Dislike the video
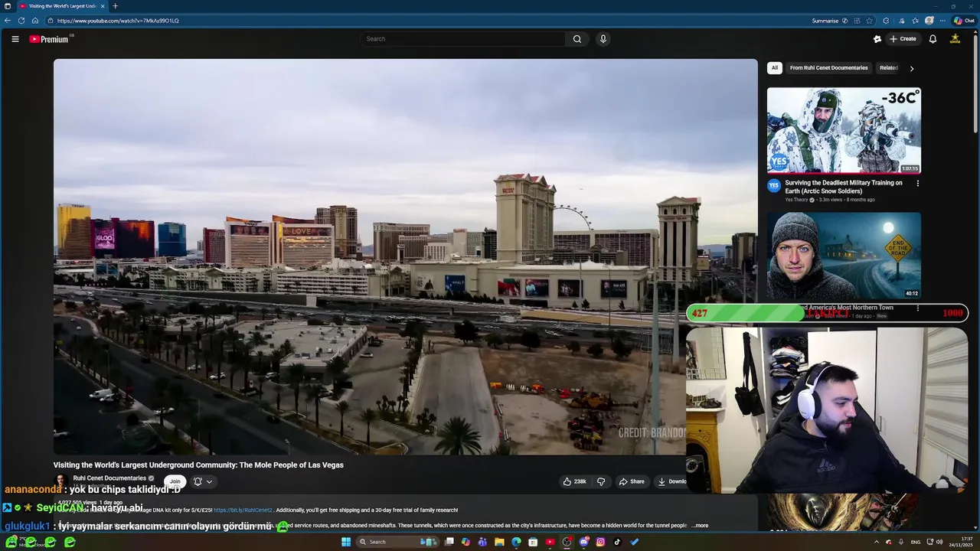This screenshot has width=980, height=551. pyautogui.click(x=601, y=481)
